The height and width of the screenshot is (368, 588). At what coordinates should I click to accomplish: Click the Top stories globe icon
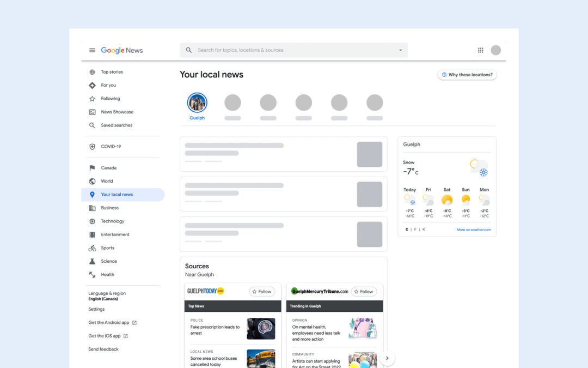[x=92, y=72]
